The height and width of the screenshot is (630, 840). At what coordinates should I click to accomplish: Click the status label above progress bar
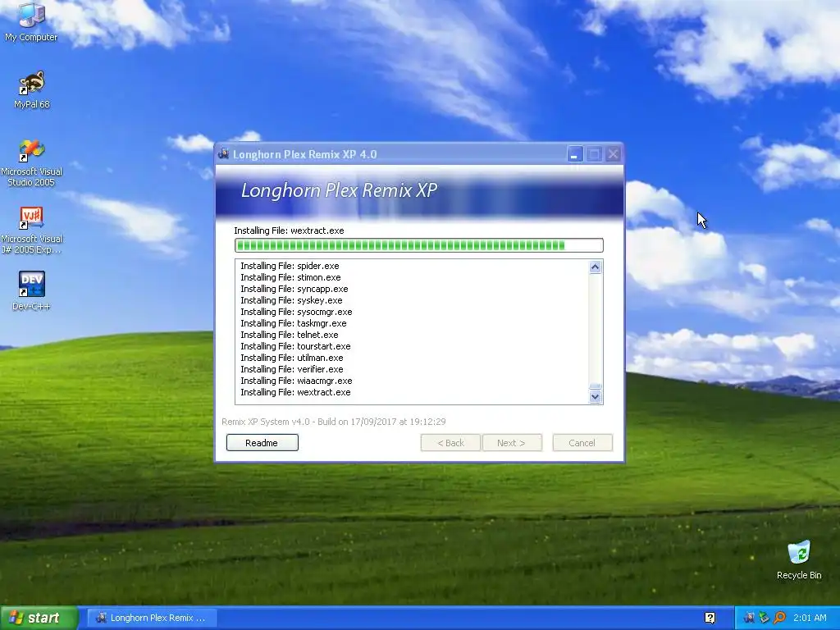coord(290,231)
